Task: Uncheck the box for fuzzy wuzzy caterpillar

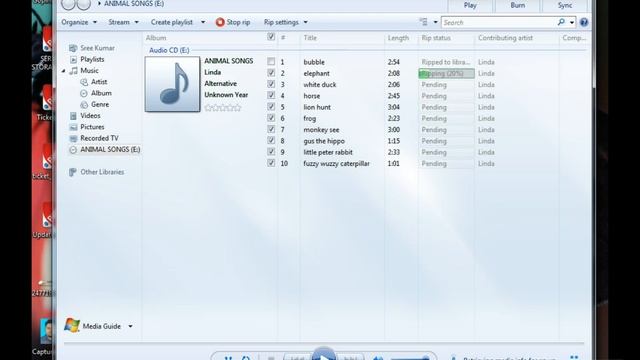Action: point(271,163)
